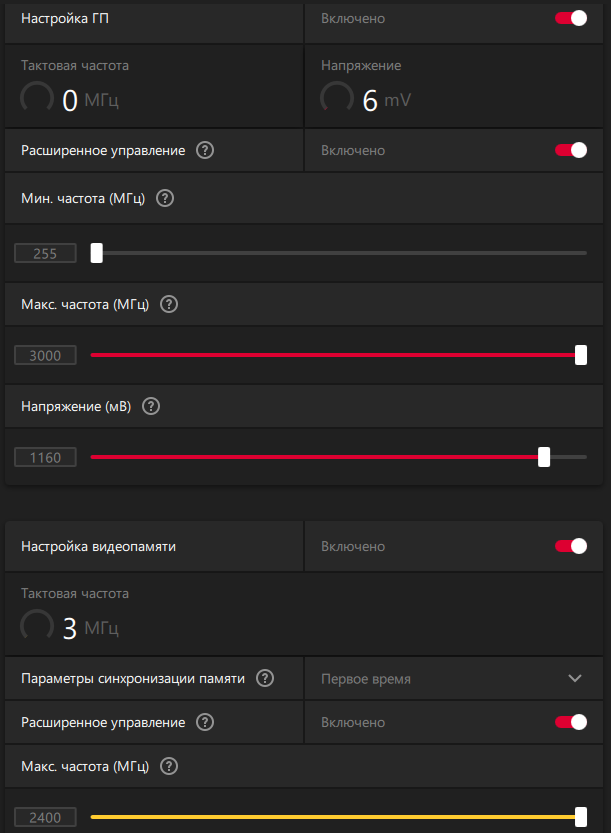Screen dimensions: 611x833
Task: Open help for Параметры синхронизации памяти
Action: point(265,678)
